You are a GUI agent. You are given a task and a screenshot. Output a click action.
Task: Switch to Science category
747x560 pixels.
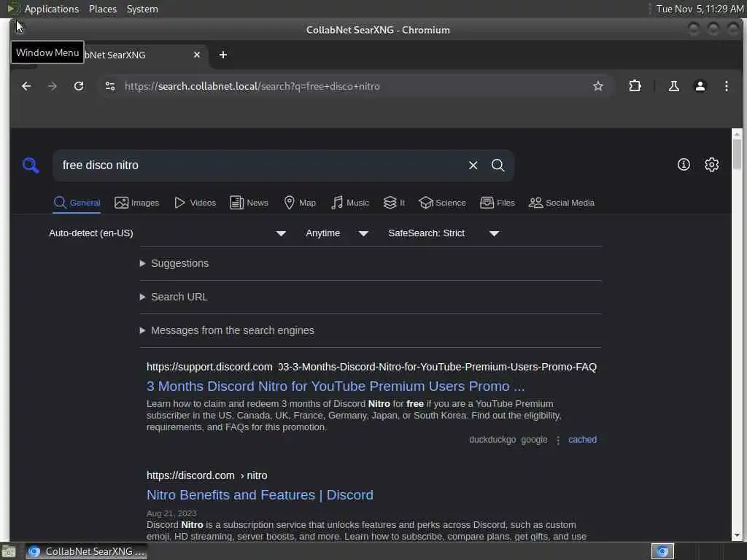[x=442, y=203]
